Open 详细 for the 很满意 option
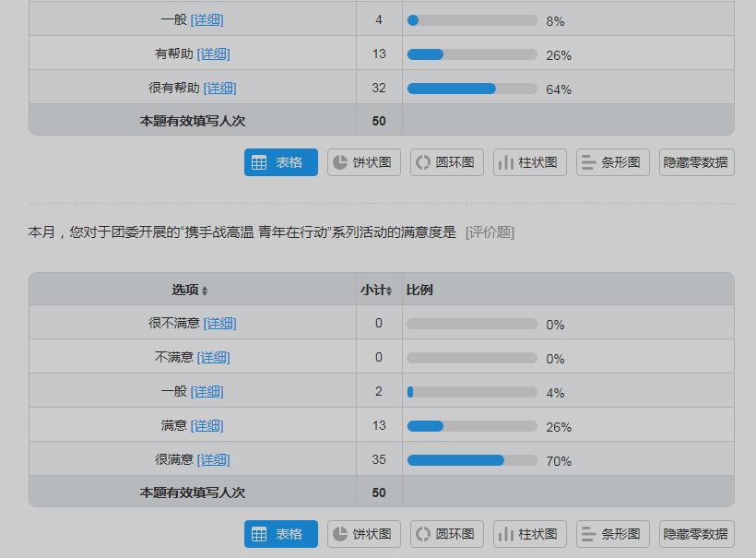This screenshot has height=558, width=756. [214, 459]
